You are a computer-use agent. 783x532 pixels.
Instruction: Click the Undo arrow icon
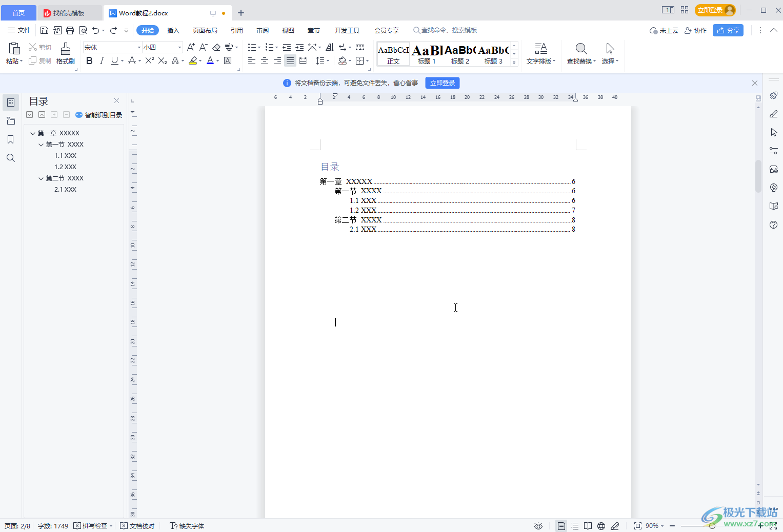(95, 30)
